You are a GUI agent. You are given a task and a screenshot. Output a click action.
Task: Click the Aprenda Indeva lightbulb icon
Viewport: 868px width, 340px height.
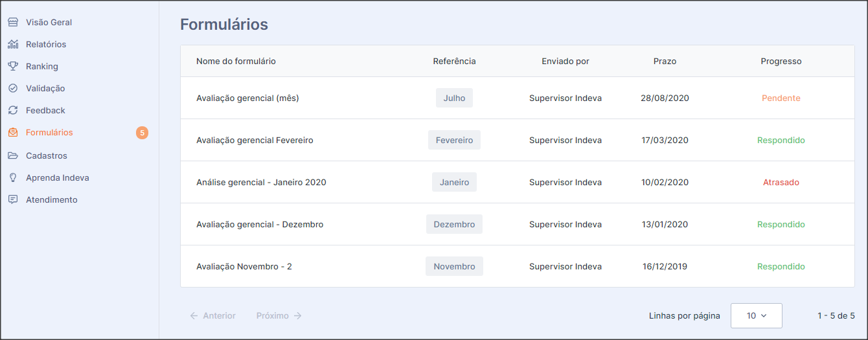pos(13,177)
